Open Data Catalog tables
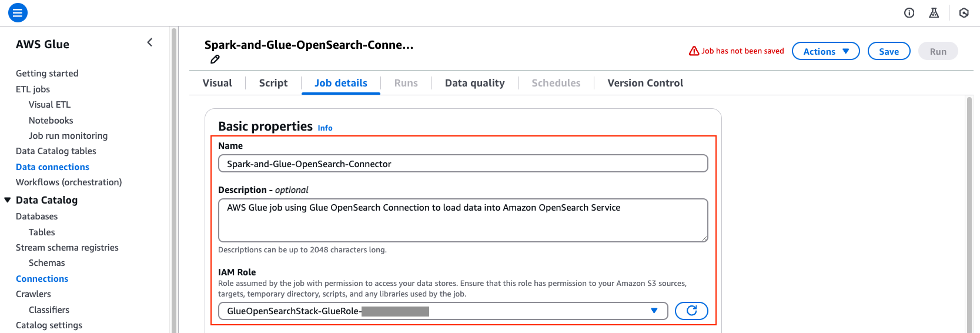 coord(56,151)
